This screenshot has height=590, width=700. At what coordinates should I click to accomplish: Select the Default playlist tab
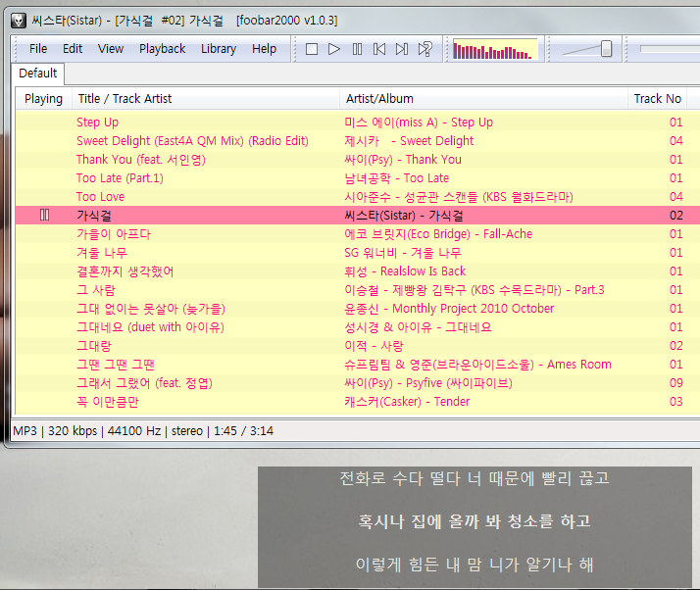(x=38, y=74)
